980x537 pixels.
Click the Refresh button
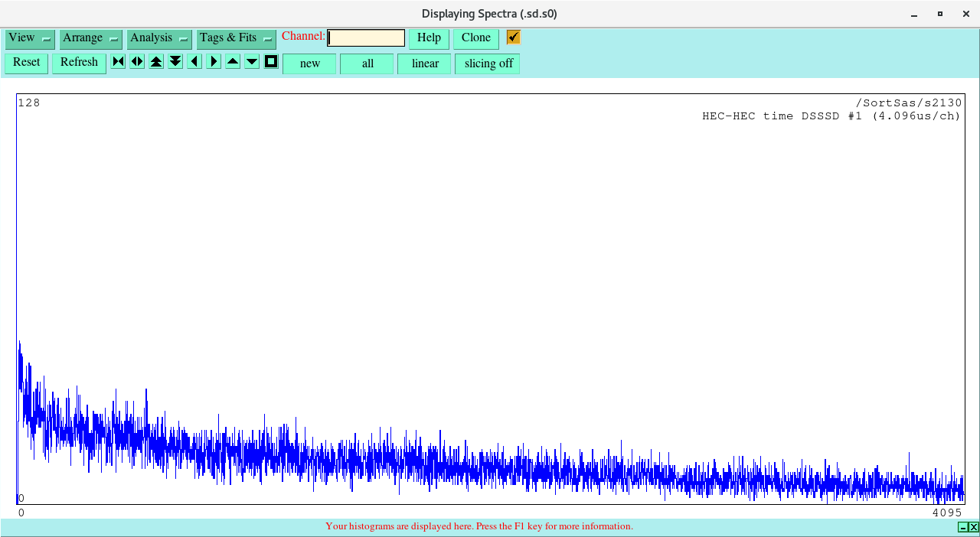(79, 63)
